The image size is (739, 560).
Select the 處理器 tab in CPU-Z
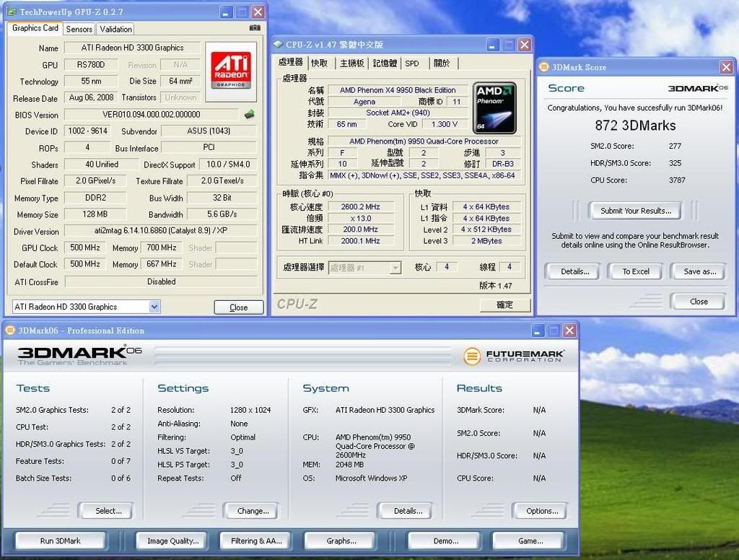point(291,62)
